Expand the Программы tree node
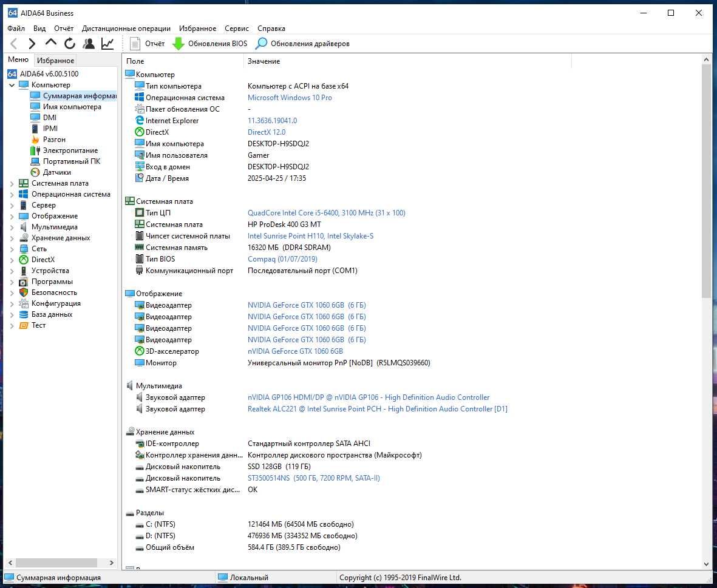The height and width of the screenshot is (588, 717). click(12, 282)
